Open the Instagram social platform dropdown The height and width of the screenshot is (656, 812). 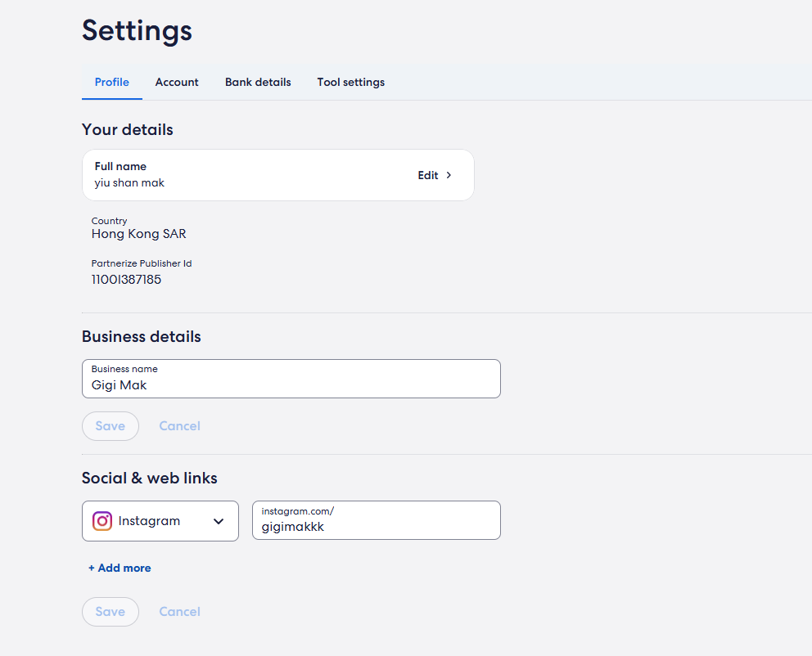[160, 521]
